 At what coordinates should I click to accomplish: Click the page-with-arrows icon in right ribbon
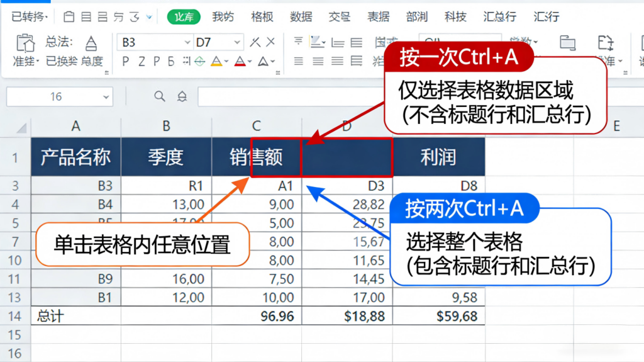pos(606,43)
